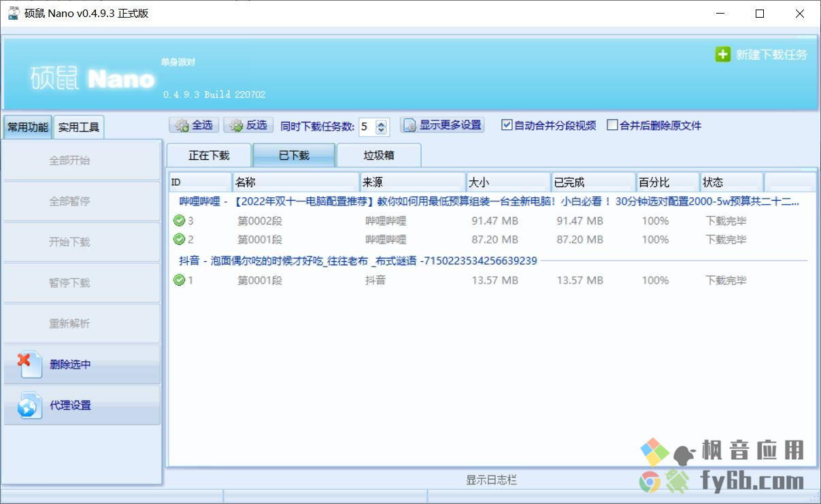Screen dimensions: 821x504
Task: Open the 垃圾箱 tab
Action: click(379, 155)
